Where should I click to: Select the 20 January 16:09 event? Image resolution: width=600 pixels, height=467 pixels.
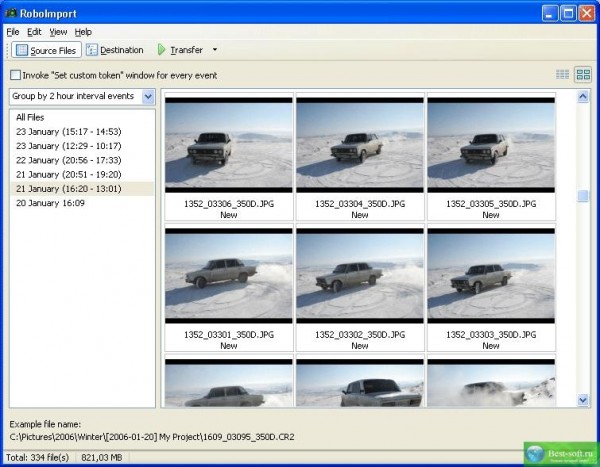pos(49,203)
